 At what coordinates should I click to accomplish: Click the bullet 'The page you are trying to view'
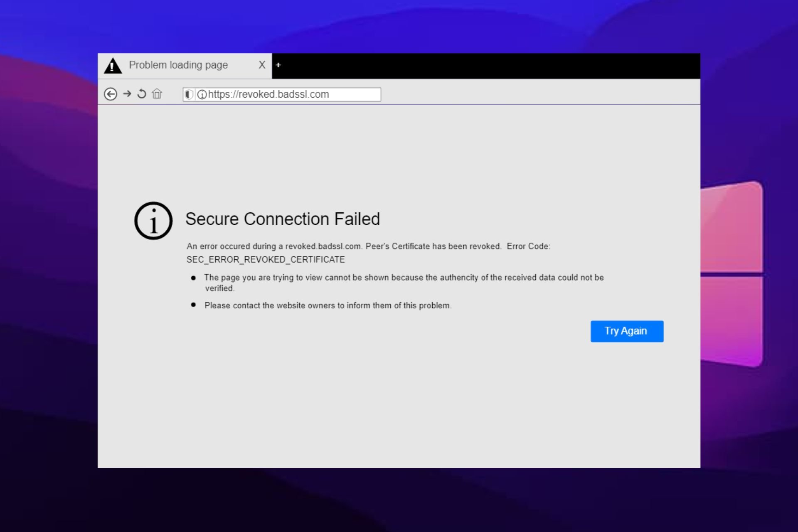(404, 283)
